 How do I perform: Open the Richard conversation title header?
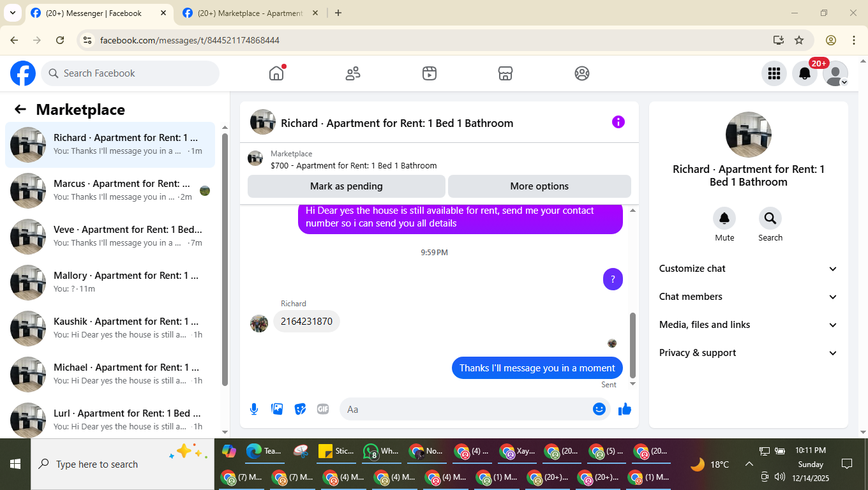(397, 123)
